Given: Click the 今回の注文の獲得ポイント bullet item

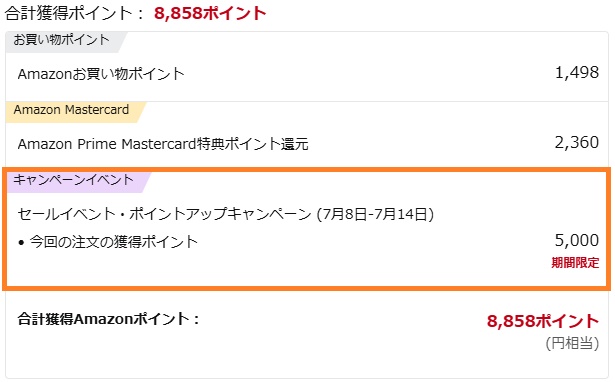Looking at the screenshot, I should point(113,242).
